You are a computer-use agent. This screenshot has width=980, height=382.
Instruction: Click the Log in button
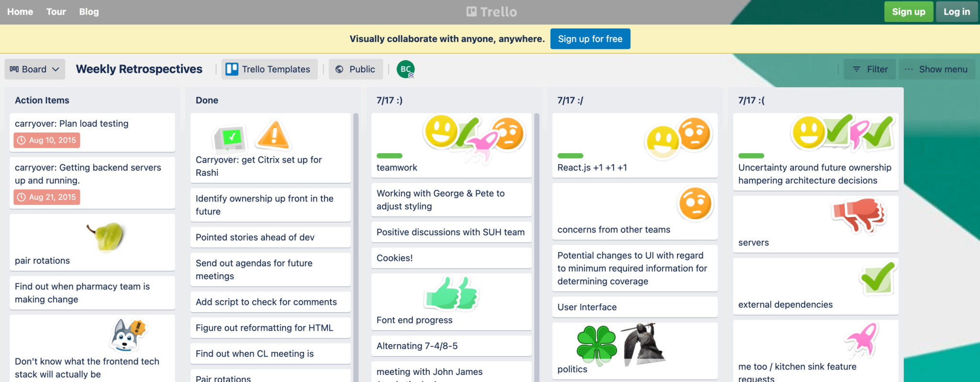point(957,12)
